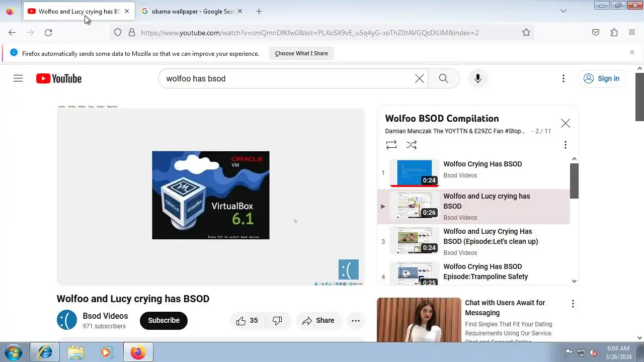
Task: Open playlist three-dot options menu
Action: [x=566, y=145]
